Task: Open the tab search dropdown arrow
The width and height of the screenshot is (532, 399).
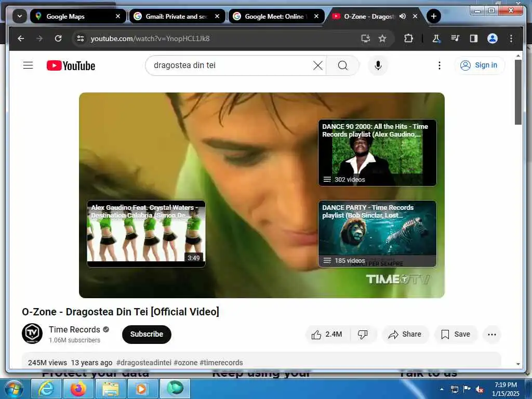Action: tap(20, 16)
